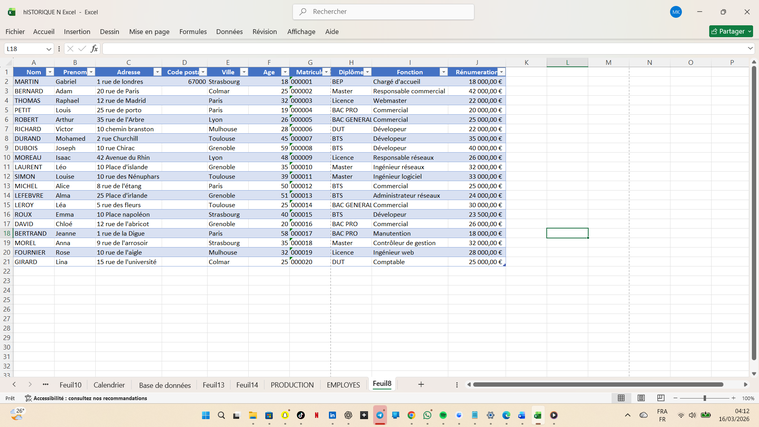Image resolution: width=759 pixels, height=427 pixels.
Task: Switch to Page Break Preview view
Action: click(x=659, y=398)
